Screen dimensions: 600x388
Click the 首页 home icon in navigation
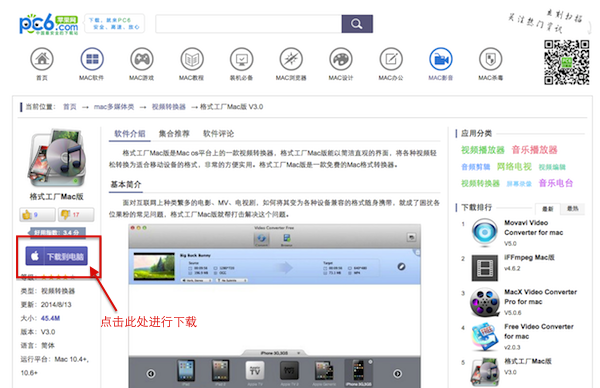pos(42,59)
